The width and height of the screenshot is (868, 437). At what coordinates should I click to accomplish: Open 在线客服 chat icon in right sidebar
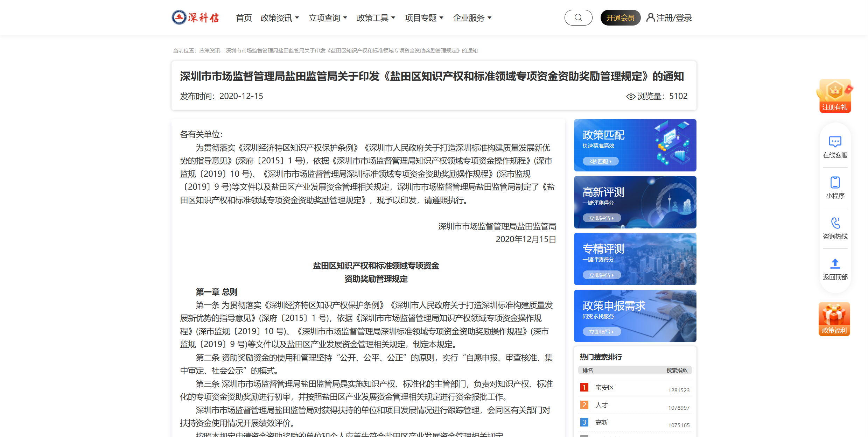click(835, 141)
